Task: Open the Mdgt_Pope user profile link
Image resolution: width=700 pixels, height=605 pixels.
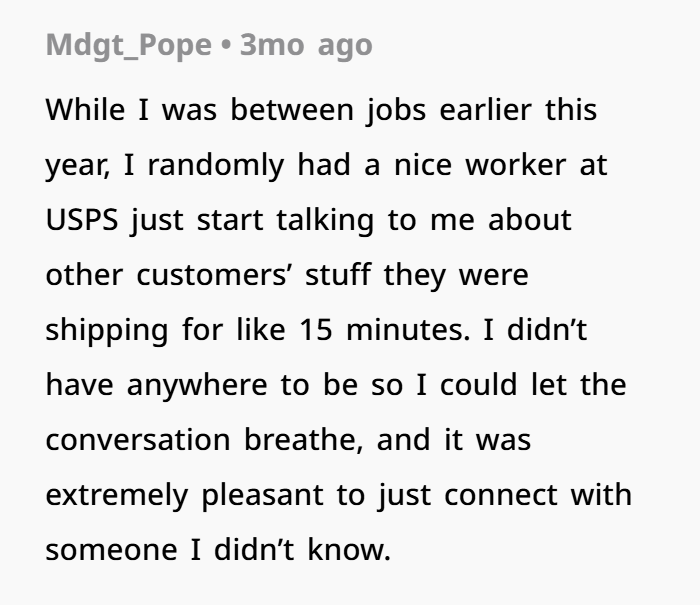Action: tap(129, 46)
